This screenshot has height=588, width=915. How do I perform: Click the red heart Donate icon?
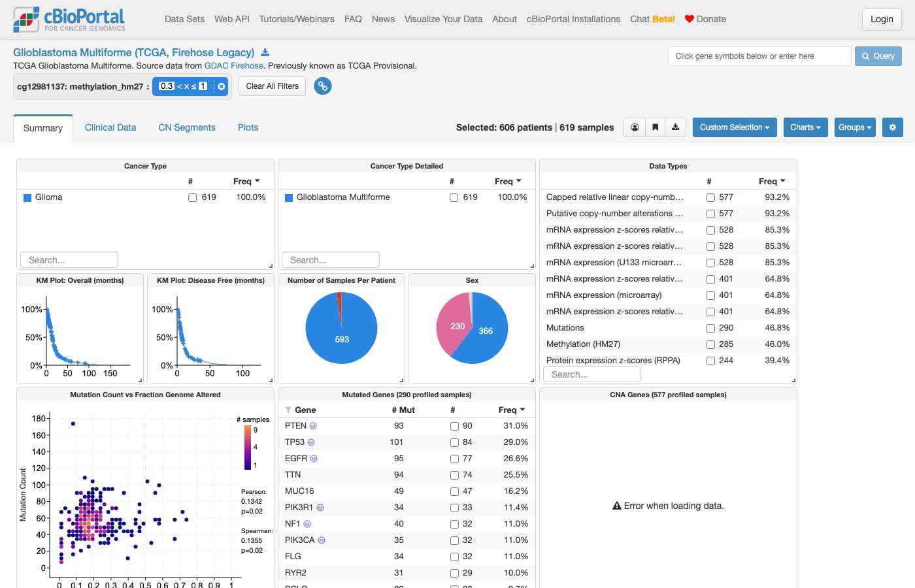(689, 19)
